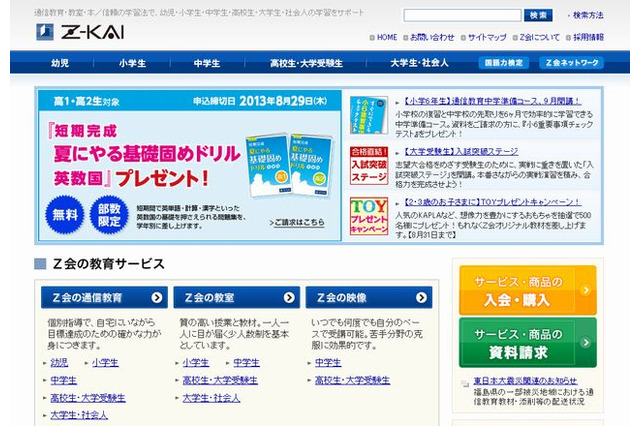Click the 夏にやる基礎固めドリル book image
The width and height of the screenshot is (640, 426).
tap(289, 165)
